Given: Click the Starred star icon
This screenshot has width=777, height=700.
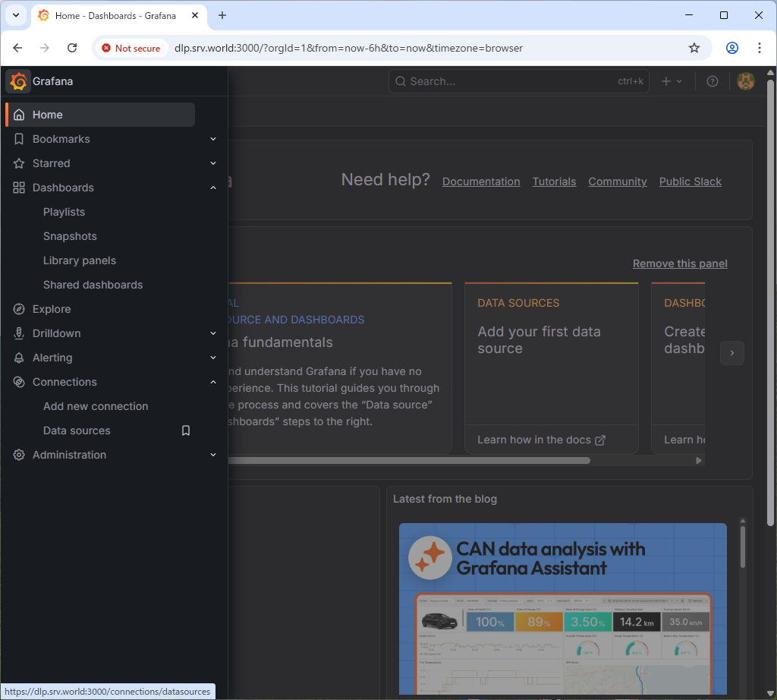Looking at the screenshot, I should pos(19,163).
